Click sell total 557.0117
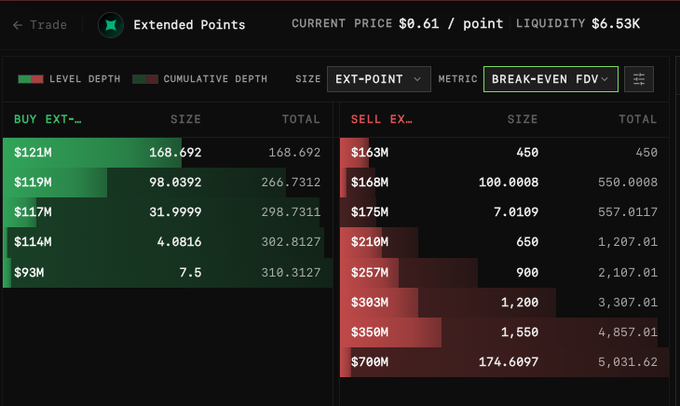The image size is (680, 406). click(628, 212)
